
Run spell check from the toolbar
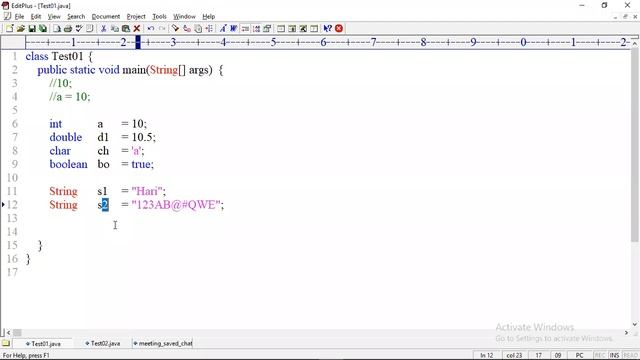79,29
